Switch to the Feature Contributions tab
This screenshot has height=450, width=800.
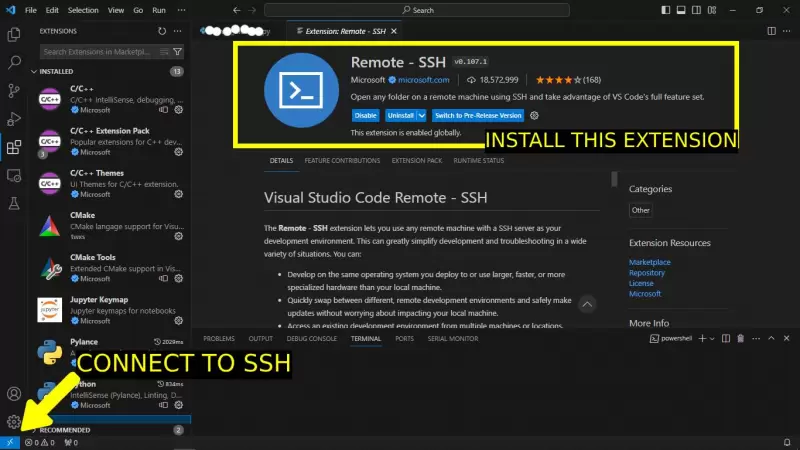pos(342,161)
